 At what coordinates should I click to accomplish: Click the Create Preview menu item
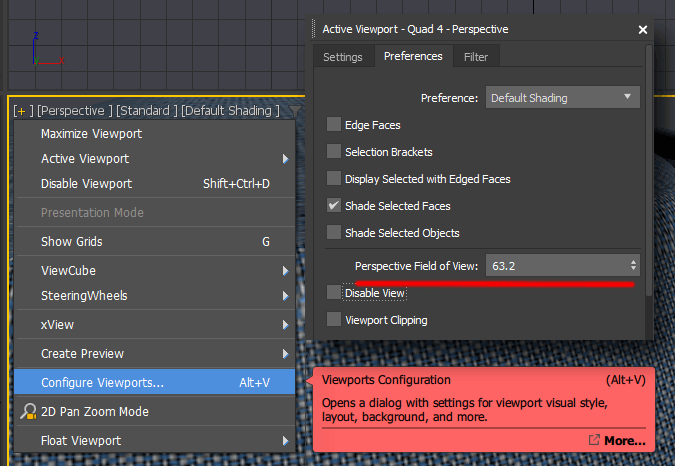click(155, 354)
